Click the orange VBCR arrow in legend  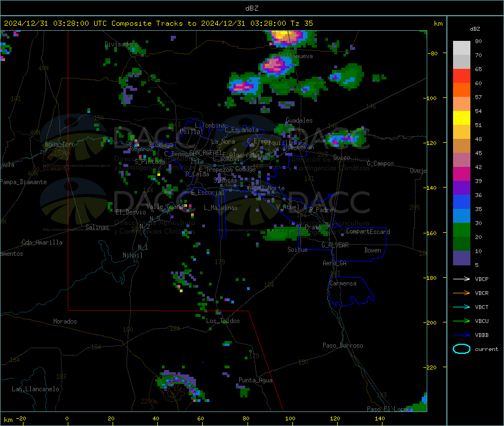(x=461, y=293)
